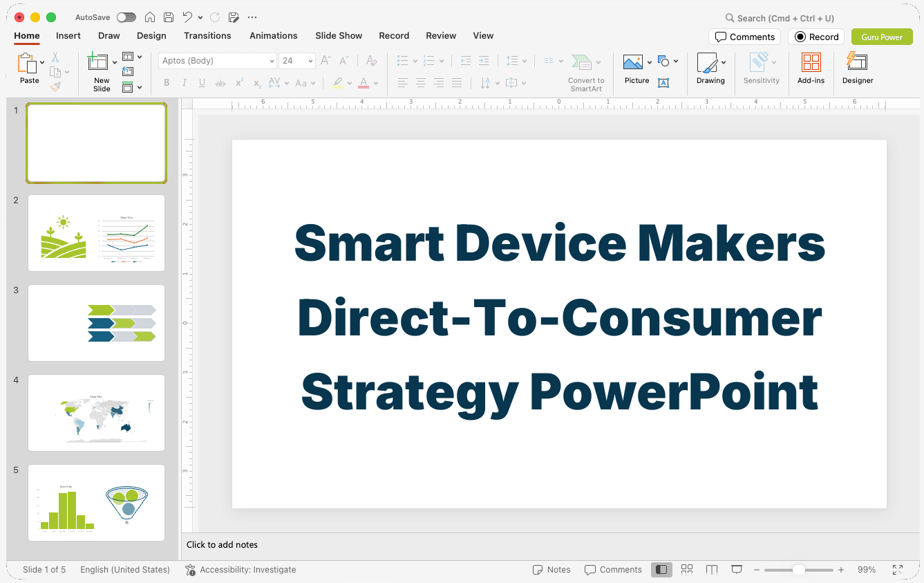Click the Superscript icon

click(x=239, y=83)
